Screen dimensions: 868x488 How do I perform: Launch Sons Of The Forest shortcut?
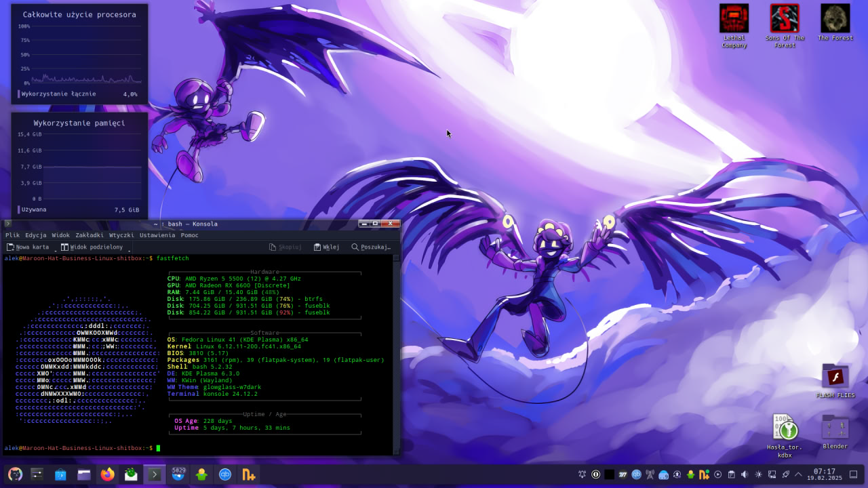tap(785, 26)
